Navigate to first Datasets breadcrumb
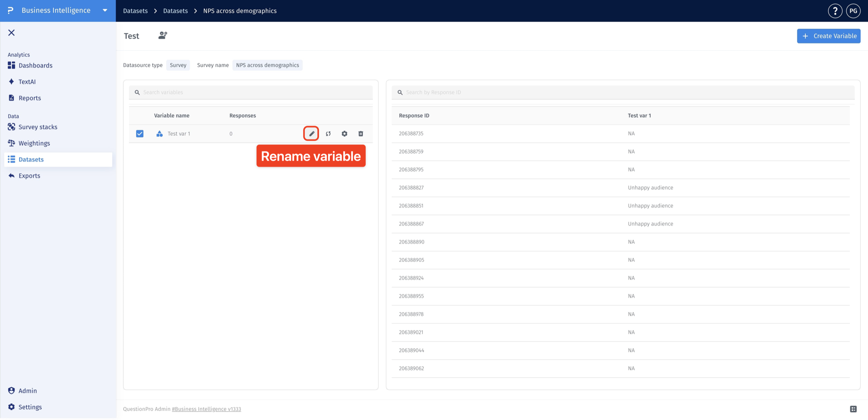This screenshot has width=868, height=420. point(135,11)
